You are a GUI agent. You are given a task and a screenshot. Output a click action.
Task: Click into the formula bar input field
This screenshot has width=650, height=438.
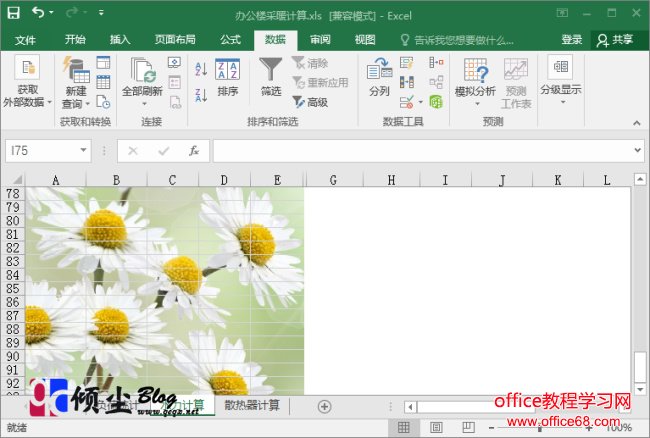[420, 150]
